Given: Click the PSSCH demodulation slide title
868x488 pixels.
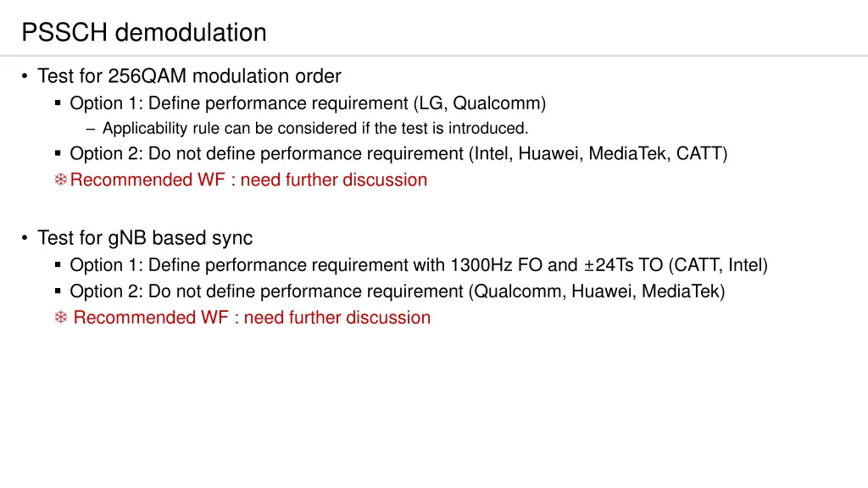Looking at the screenshot, I should [x=144, y=32].
